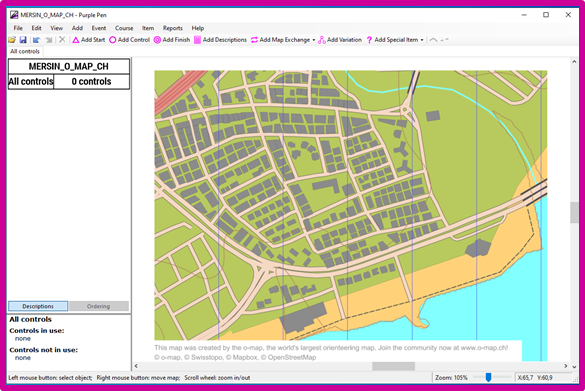Choose the Add Finish tool
585x391 pixels.
coord(172,40)
